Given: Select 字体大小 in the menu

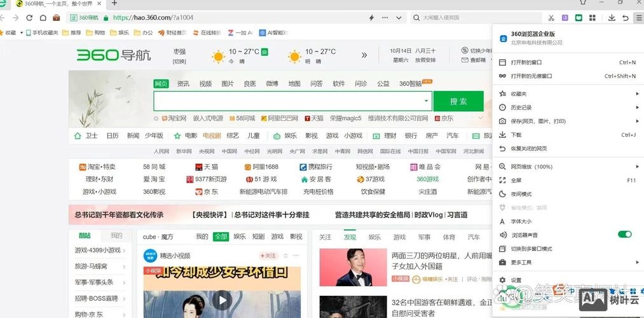Looking at the screenshot, I should [x=568, y=221].
